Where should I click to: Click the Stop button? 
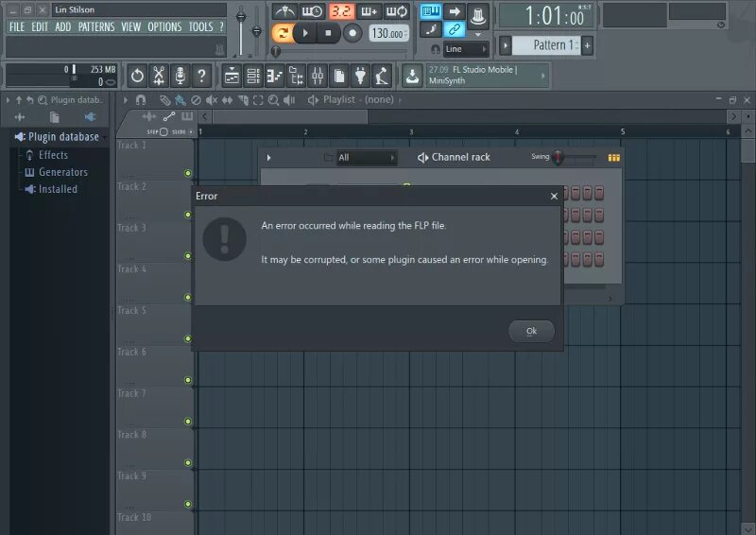tap(328, 33)
